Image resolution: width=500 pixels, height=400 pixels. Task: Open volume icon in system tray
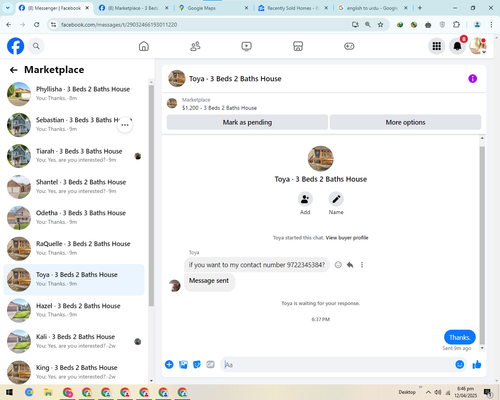pos(438,392)
